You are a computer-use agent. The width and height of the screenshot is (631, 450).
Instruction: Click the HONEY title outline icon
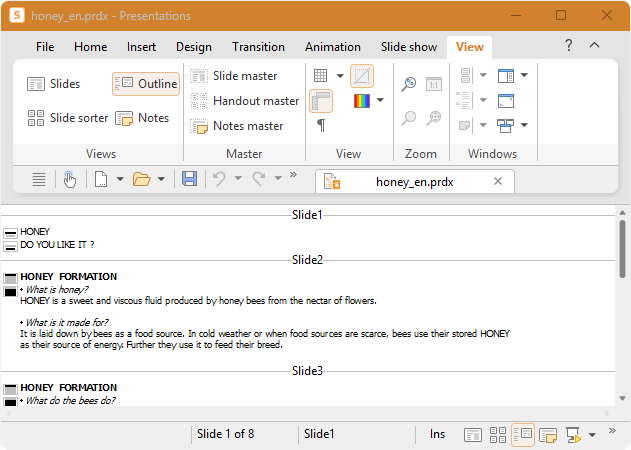[x=10, y=233]
